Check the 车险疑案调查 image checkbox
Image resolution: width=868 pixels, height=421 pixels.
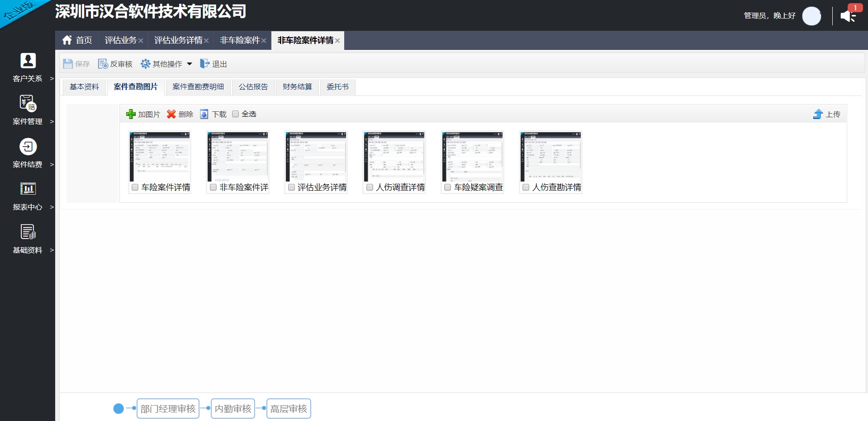[447, 187]
